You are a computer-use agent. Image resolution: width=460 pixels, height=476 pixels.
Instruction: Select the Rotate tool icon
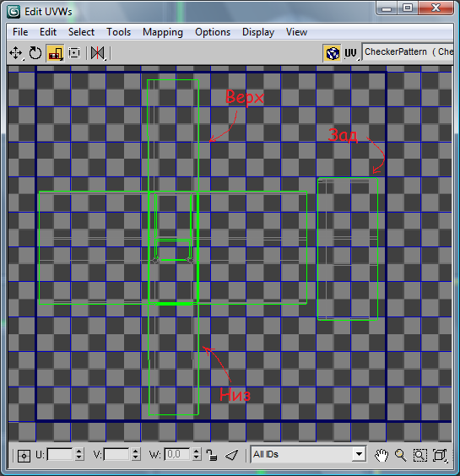[35, 53]
